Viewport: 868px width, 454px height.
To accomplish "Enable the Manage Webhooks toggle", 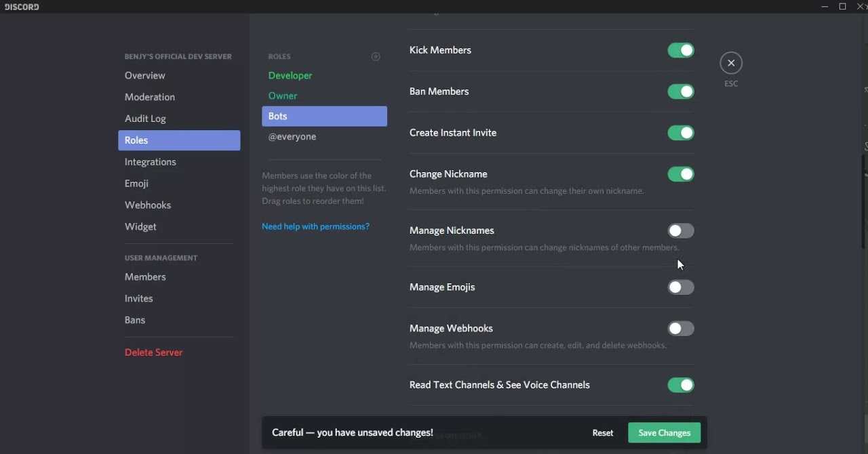I will coord(680,329).
